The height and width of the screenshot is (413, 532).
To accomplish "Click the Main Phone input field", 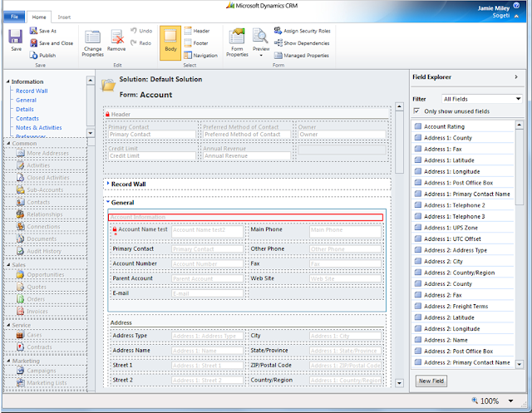I will [346, 231].
